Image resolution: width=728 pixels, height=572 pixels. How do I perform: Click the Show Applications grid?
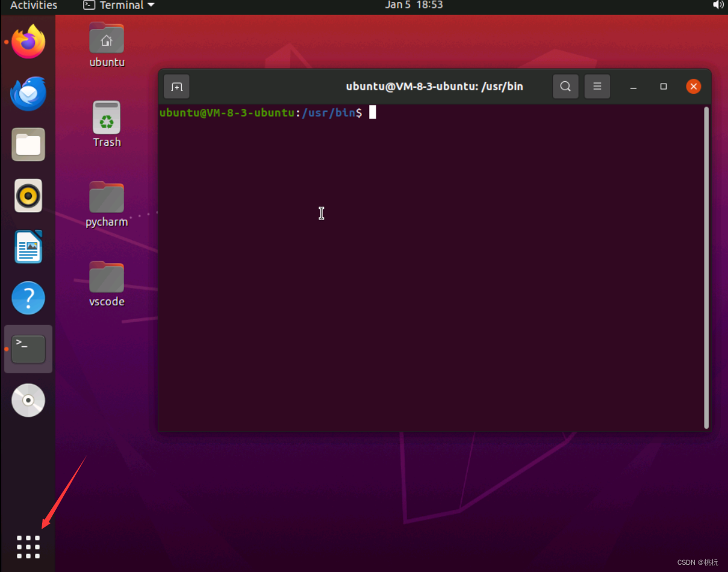point(28,547)
